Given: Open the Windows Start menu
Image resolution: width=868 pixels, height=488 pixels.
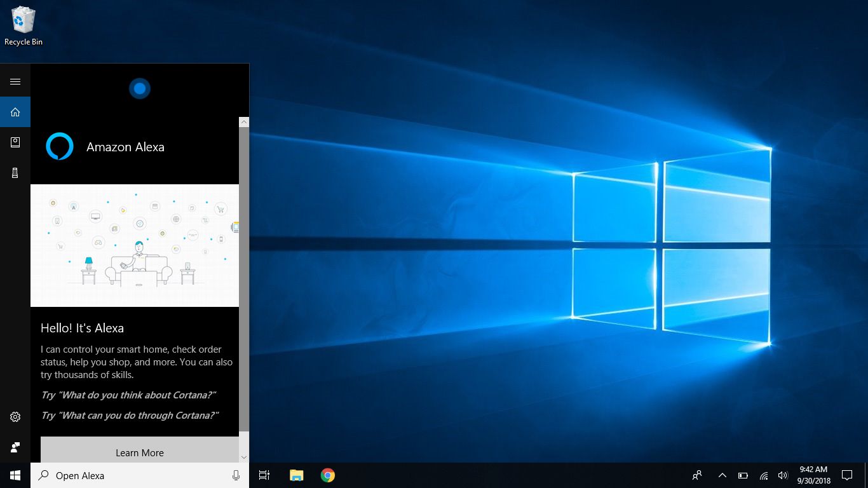Looking at the screenshot, I should pyautogui.click(x=15, y=475).
